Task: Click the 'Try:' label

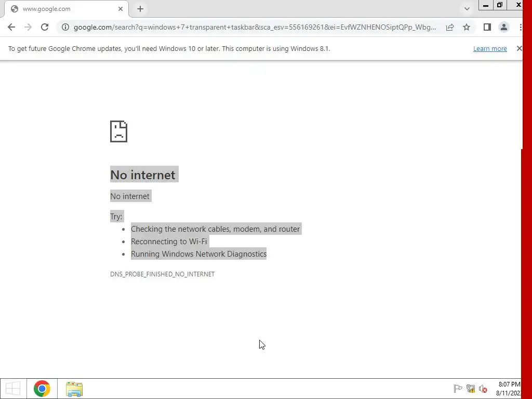Action: tap(116, 217)
